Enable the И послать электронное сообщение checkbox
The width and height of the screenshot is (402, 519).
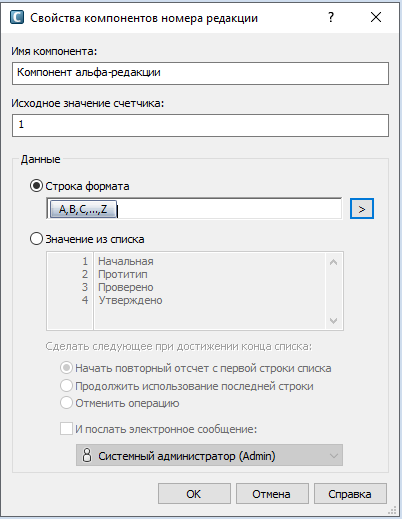(66, 428)
